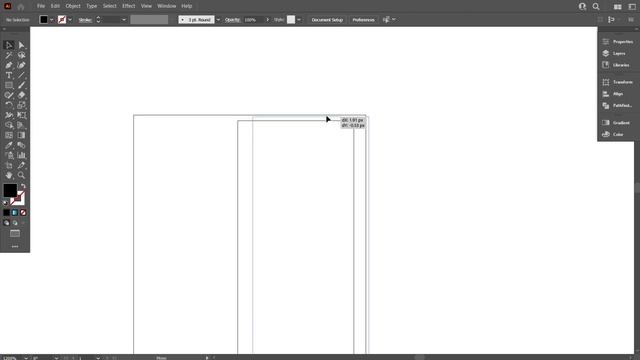Open the arrange documents dropdown
The height and width of the screenshot is (360, 640).
pos(618,7)
